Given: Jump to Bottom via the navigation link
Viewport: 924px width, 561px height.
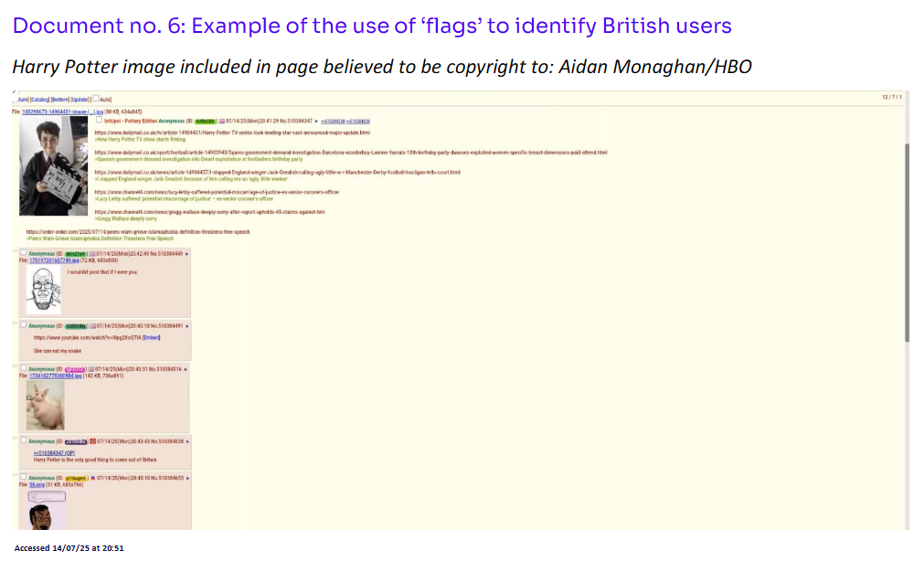Looking at the screenshot, I should [60, 100].
